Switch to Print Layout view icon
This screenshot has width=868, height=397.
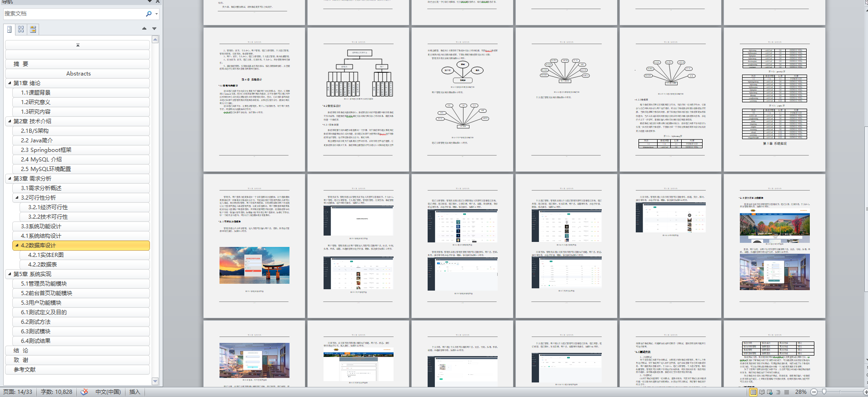(x=753, y=392)
